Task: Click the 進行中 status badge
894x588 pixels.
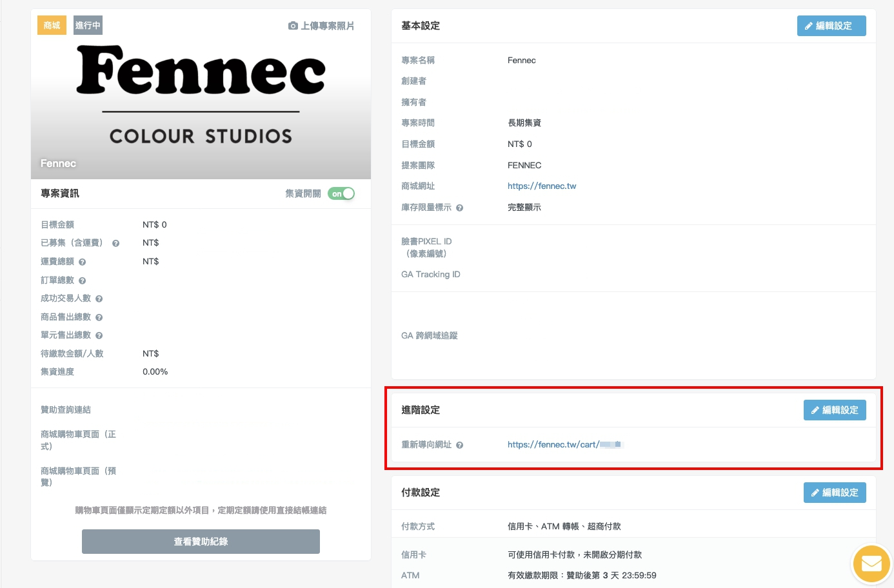Action: 88,25
